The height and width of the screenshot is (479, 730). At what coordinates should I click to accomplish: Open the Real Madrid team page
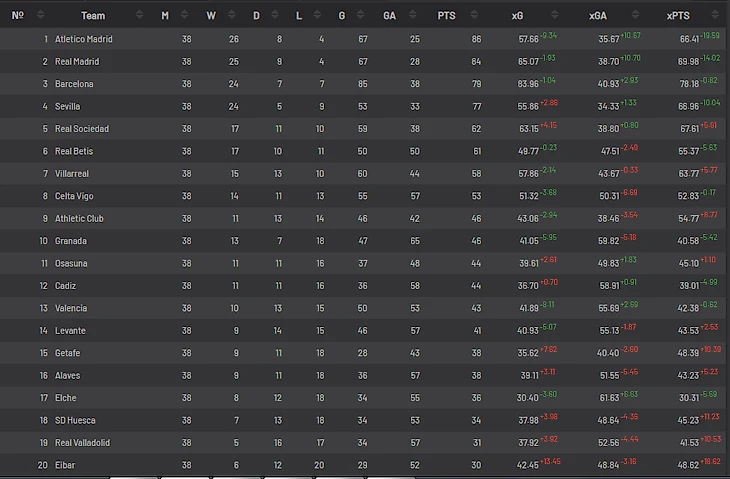(x=77, y=62)
